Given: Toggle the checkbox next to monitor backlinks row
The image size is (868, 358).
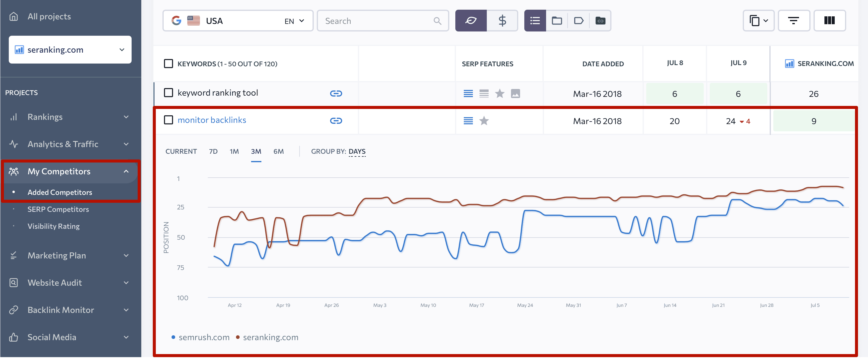Looking at the screenshot, I should 169,120.
